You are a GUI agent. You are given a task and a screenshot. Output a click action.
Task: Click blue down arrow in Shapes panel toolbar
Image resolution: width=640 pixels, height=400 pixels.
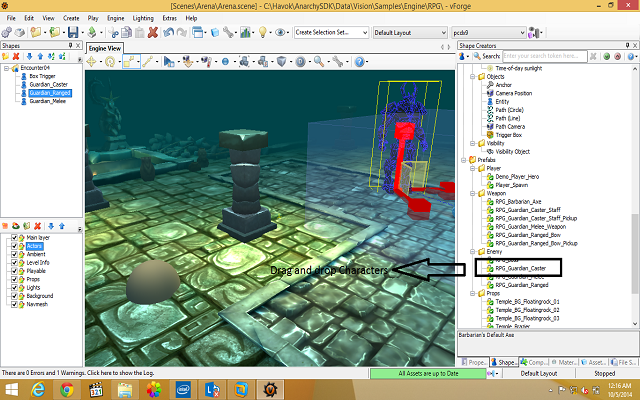point(29,56)
